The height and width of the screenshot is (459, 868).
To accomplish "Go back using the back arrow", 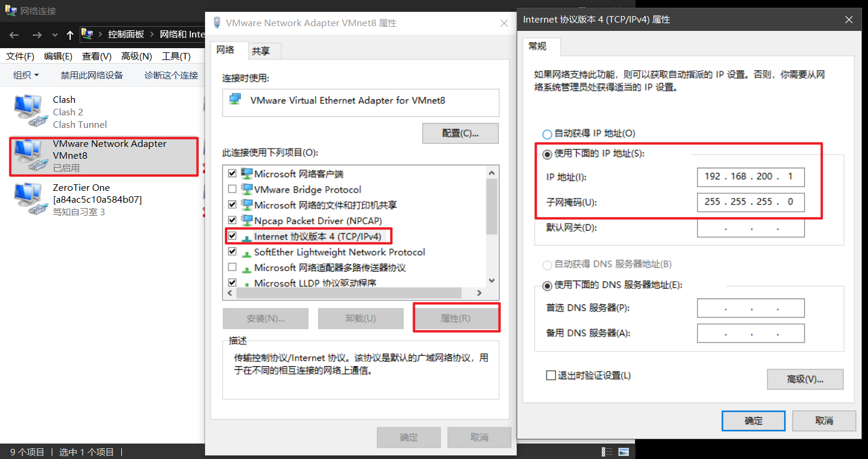I will pos(14,35).
